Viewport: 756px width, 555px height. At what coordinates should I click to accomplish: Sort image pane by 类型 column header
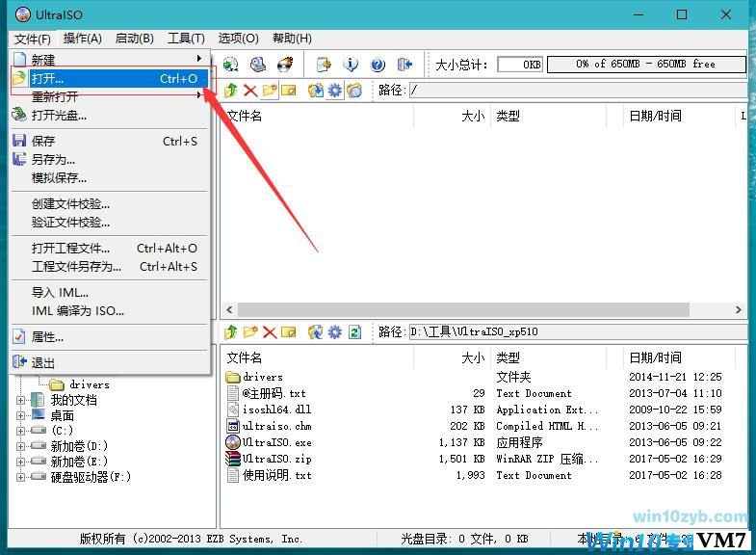(x=548, y=116)
